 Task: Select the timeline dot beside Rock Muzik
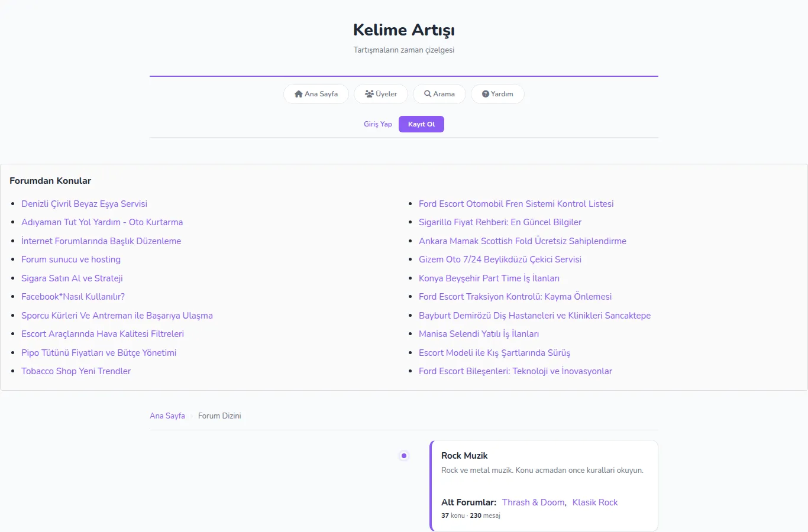(x=404, y=456)
